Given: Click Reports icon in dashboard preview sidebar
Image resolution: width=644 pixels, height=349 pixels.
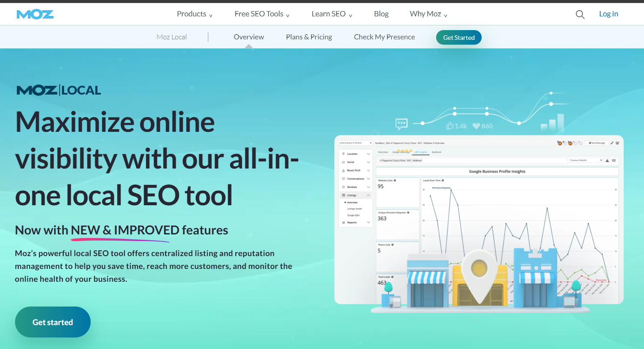Looking at the screenshot, I should (343, 222).
